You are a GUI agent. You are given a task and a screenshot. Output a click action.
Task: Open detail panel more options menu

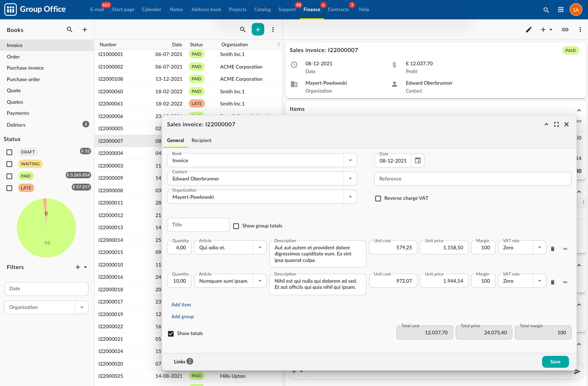580,30
